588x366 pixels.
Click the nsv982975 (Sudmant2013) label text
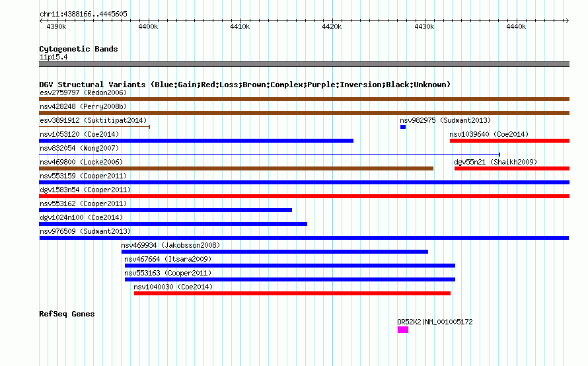(445, 120)
